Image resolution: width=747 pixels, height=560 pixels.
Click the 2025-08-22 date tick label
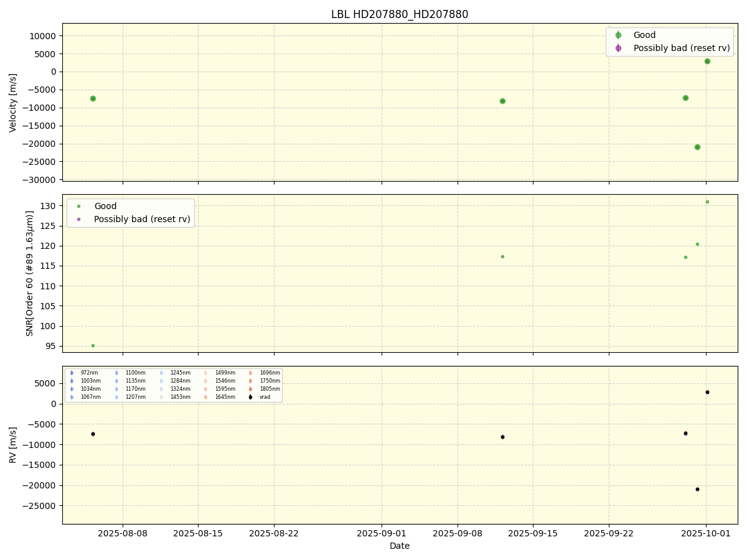click(274, 533)
